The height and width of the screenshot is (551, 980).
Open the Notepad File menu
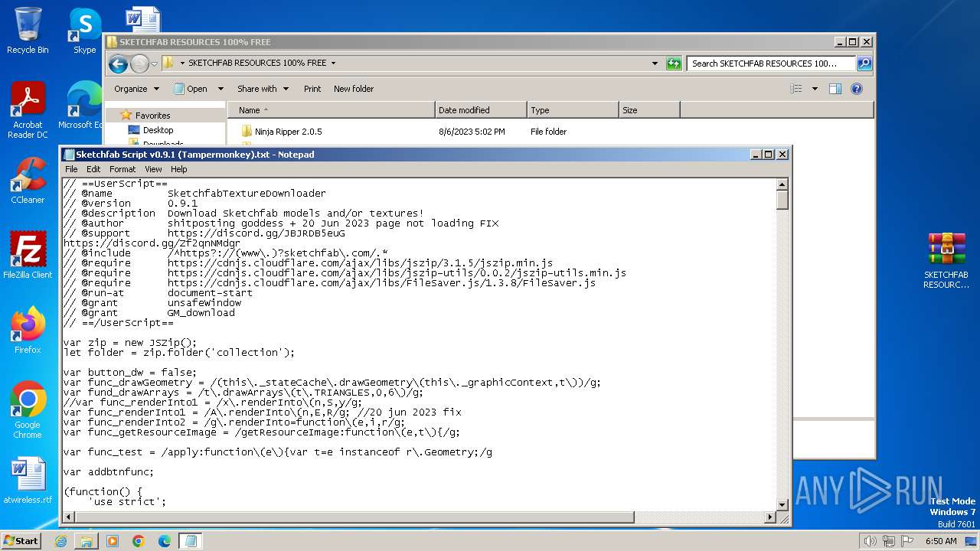coord(71,169)
